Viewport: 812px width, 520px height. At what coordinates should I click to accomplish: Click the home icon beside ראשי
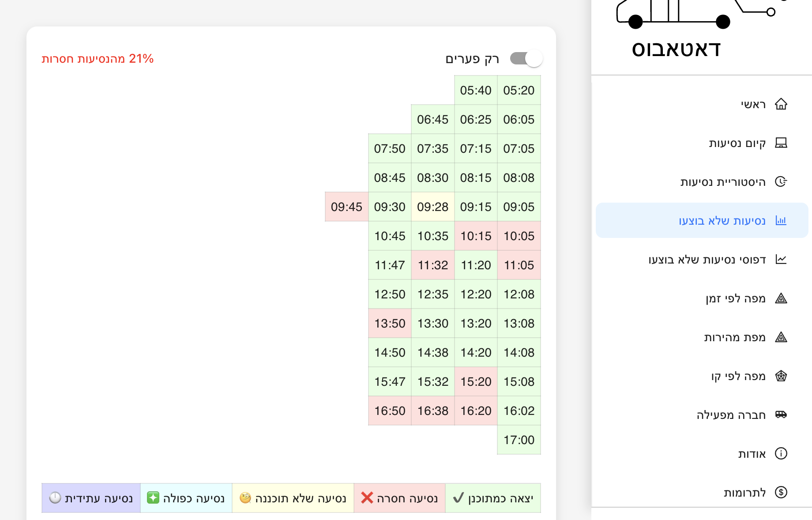(x=781, y=104)
